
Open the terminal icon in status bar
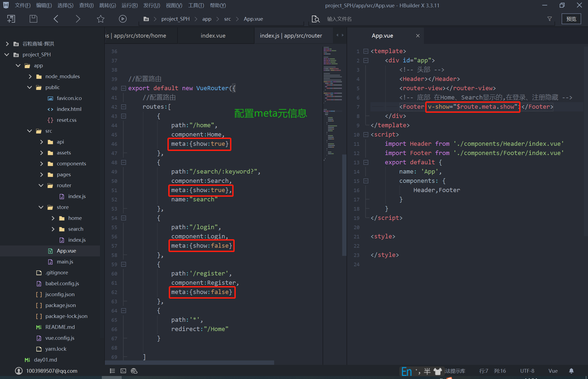point(123,371)
